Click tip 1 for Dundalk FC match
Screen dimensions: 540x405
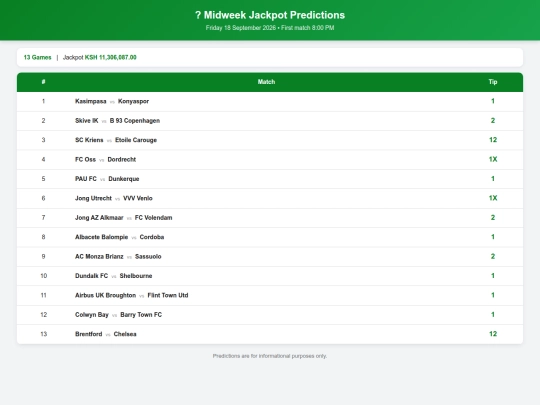click(493, 276)
